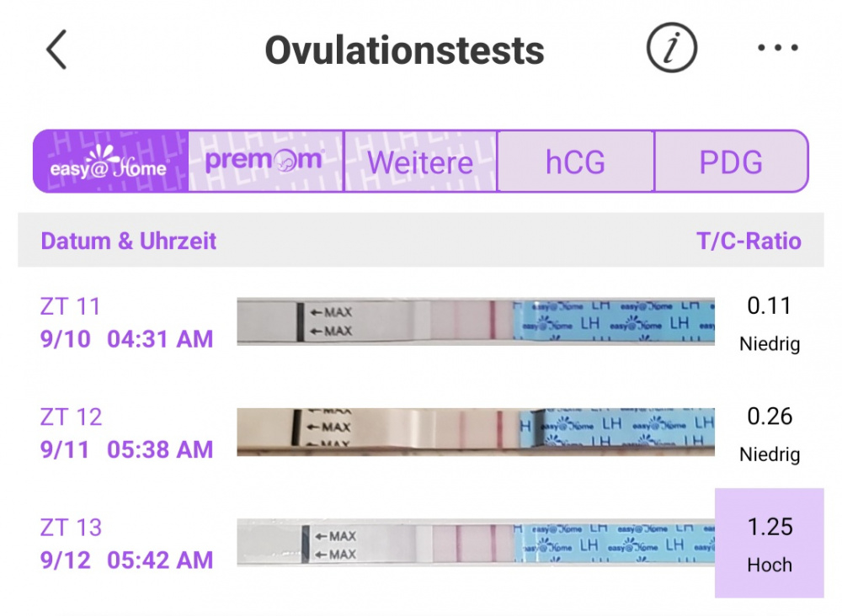Click the Datum & Uhrzeit column header

[x=129, y=241]
